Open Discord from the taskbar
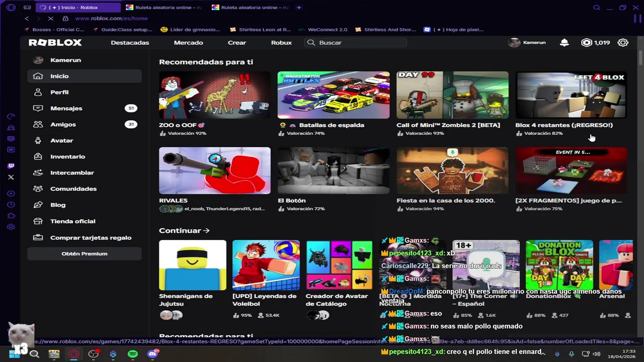The width and height of the screenshot is (644, 362). (x=152, y=354)
